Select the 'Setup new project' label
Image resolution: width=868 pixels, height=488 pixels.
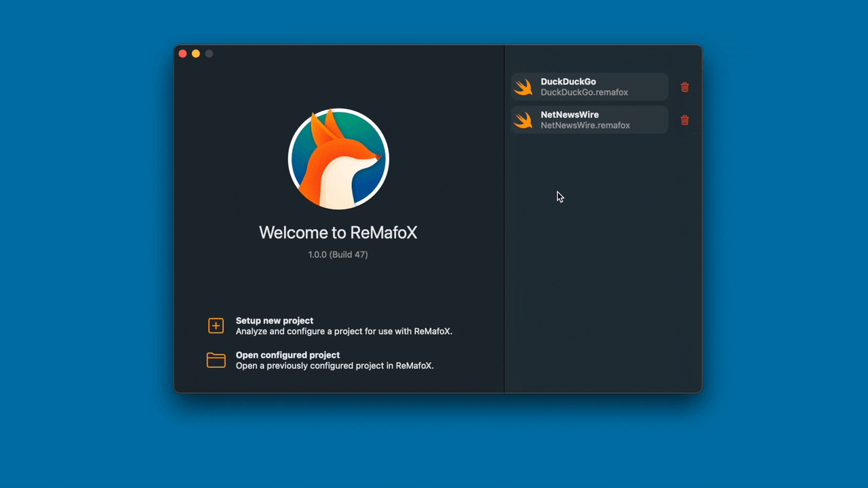pos(274,321)
